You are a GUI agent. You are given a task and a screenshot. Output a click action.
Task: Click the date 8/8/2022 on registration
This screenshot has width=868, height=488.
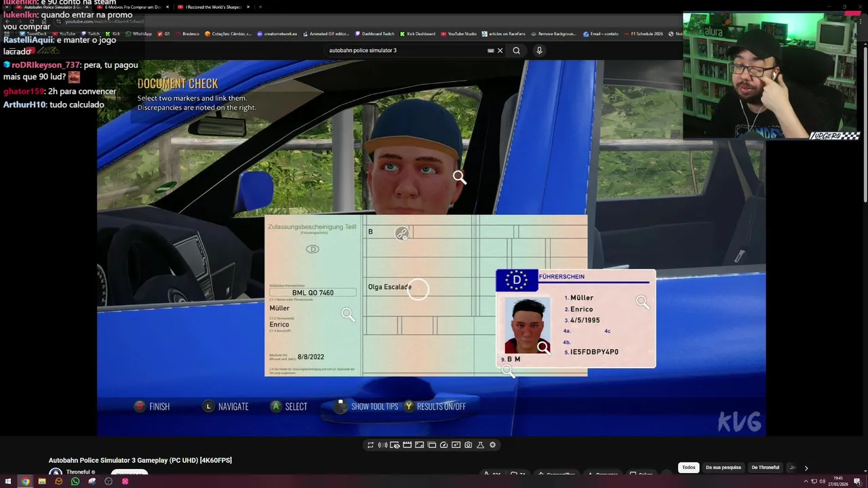coord(311,357)
